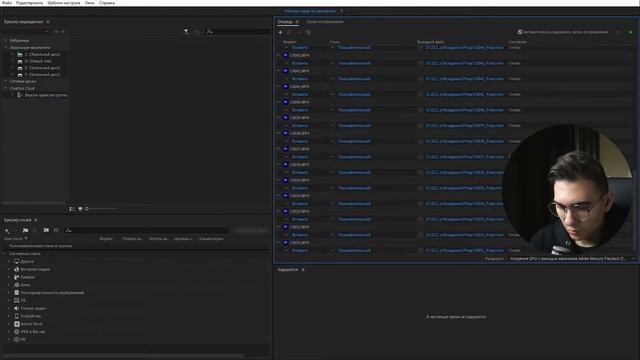The width and height of the screenshot is (640, 360).
Task: Open the Очередь panel menu icon
Action: click(x=297, y=22)
